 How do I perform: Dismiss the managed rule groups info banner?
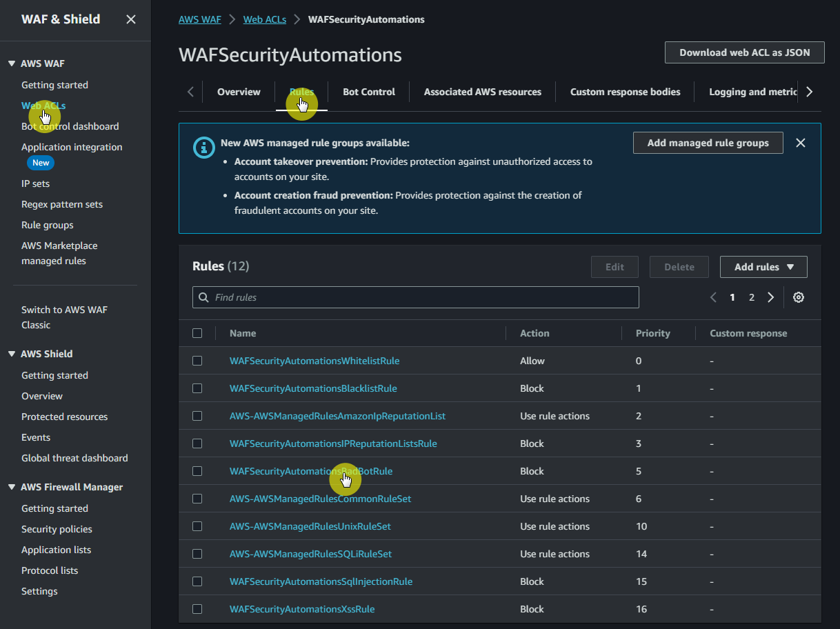tap(801, 143)
